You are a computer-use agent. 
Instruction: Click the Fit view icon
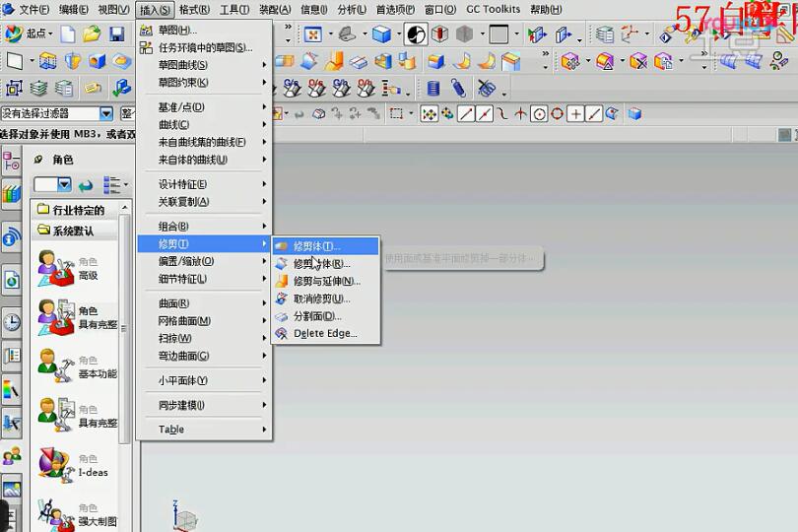312,34
